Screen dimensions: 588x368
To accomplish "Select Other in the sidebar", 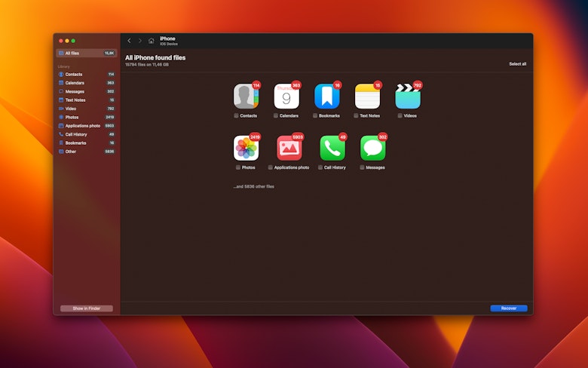I will point(87,152).
